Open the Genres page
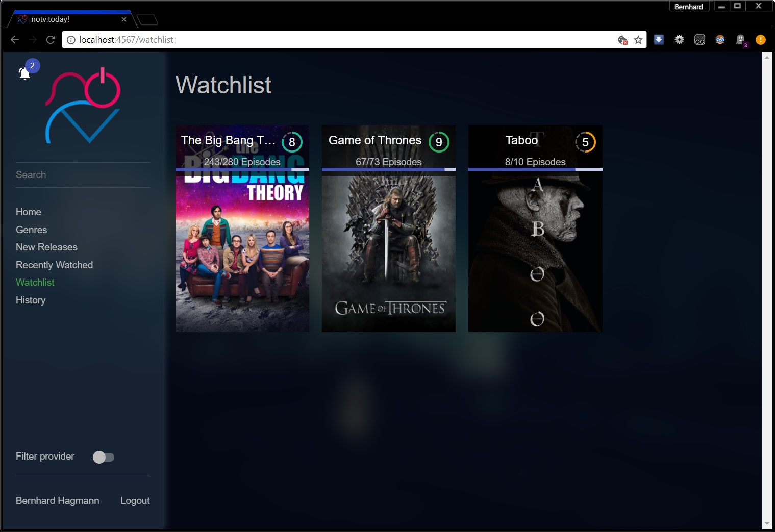775x532 pixels. pos(32,230)
